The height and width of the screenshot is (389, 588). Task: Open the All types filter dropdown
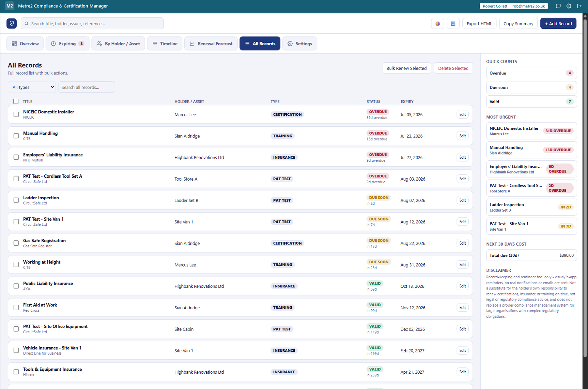point(32,87)
